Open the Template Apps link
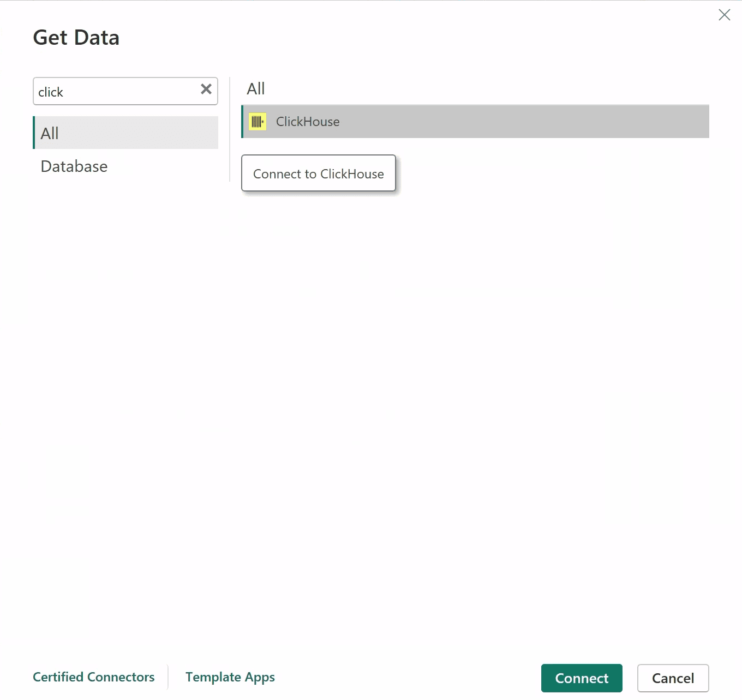Viewport: 742px width, 700px height. [230, 677]
